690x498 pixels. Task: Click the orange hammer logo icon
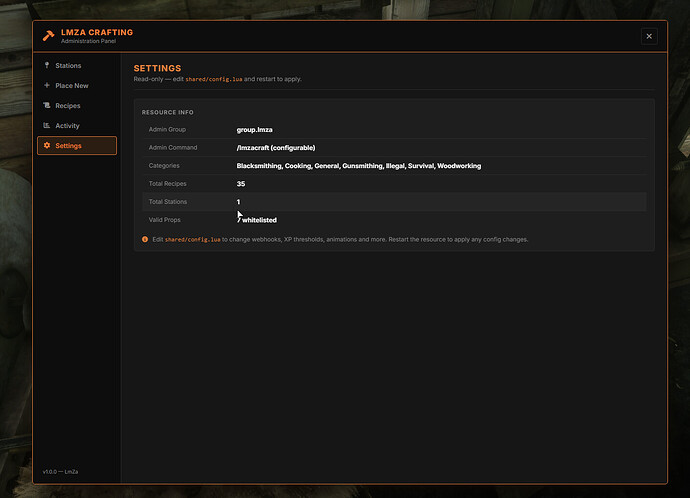pos(48,36)
